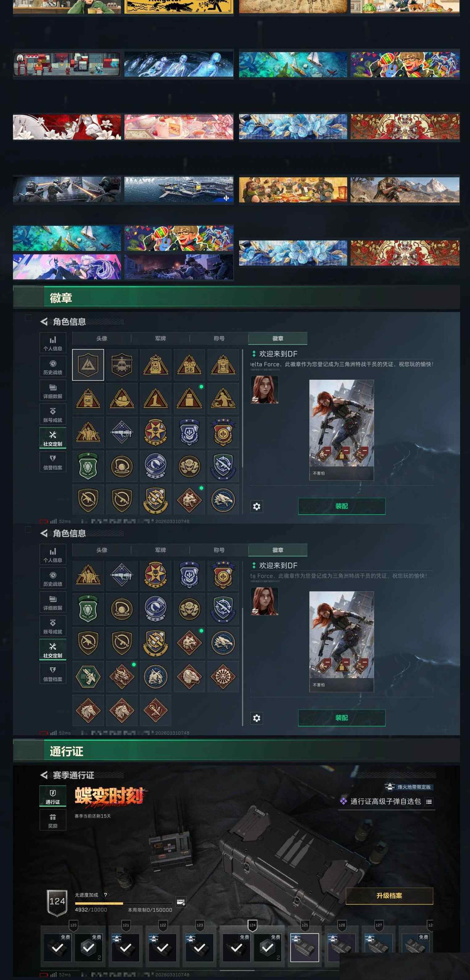Screen dimensions: 470x980
Task: Select the S8 season triangle badge
Action: point(88,398)
